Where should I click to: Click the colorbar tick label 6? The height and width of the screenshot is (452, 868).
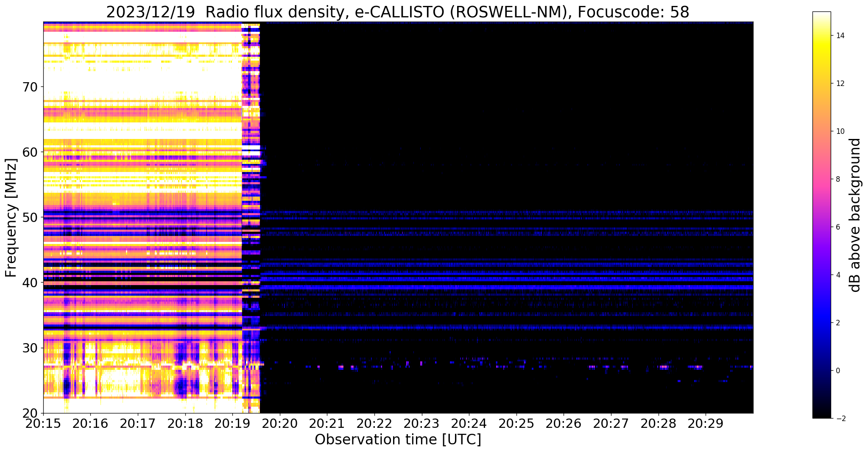pyautogui.click(x=838, y=227)
